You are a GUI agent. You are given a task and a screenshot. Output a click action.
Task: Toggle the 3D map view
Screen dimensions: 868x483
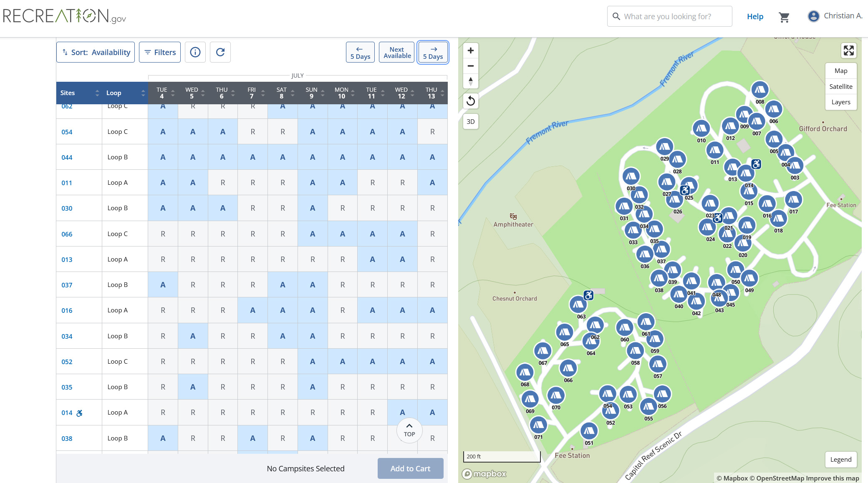(x=470, y=122)
